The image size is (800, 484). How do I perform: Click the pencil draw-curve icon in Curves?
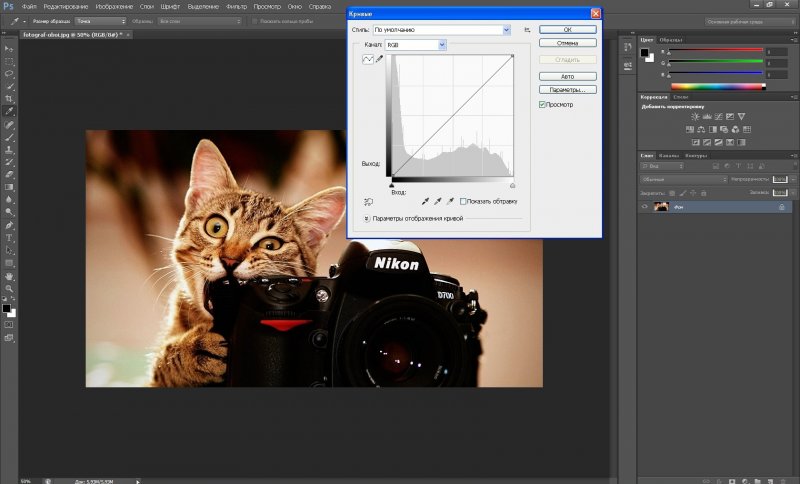(x=380, y=59)
